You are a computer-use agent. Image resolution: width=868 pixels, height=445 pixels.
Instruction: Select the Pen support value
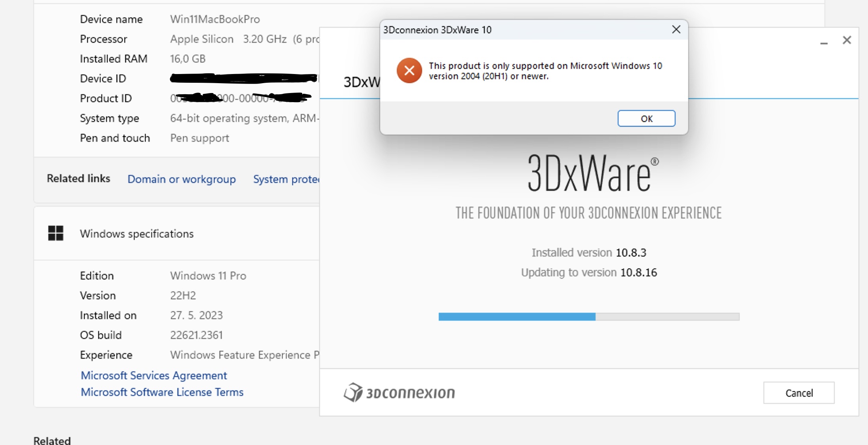point(200,138)
